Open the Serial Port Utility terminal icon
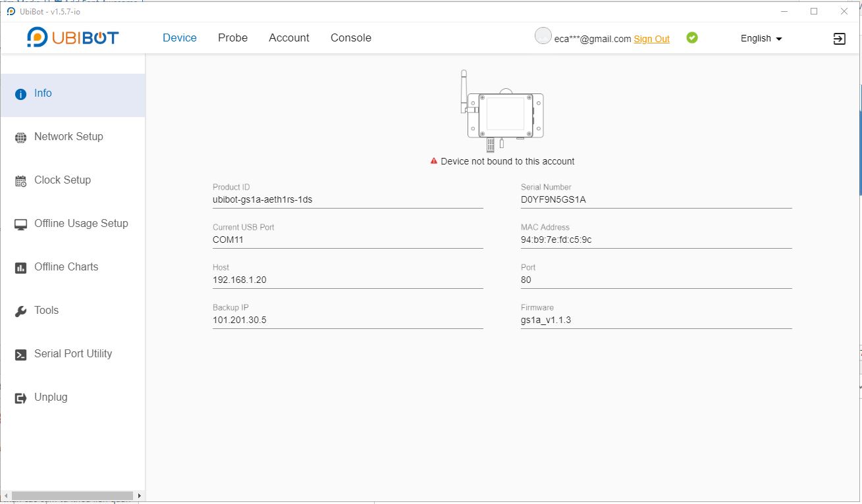The width and height of the screenshot is (862, 504). (x=19, y=353)
